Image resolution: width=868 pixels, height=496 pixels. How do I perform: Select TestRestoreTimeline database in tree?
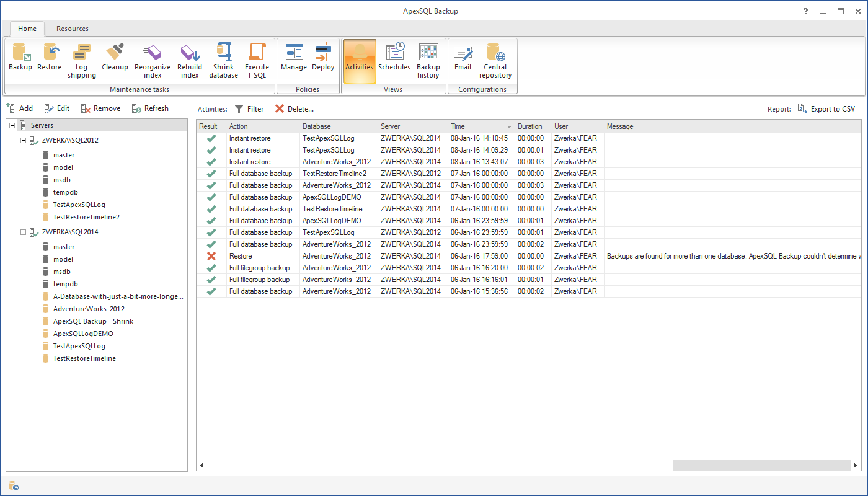click(84, 358)
